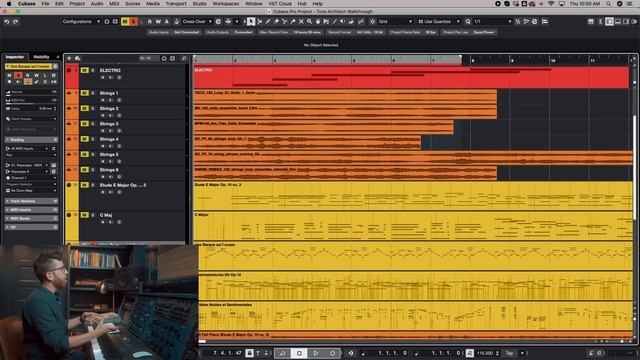This screenshot has height=360, width=640.
Task: Select the Zoom magnifier tool
Action: tap(309, 21)
